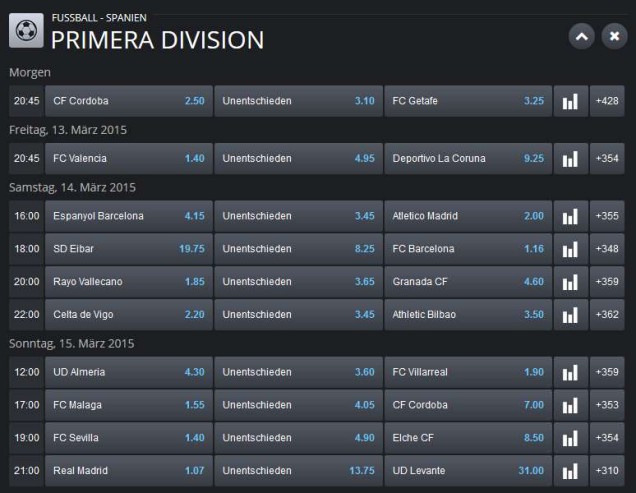Image resolution: width=636 pixels, height=493 pixels.
Task: Bet on Granada CF at 4.60
Action: pyautogui.click(x=468, y=282)
